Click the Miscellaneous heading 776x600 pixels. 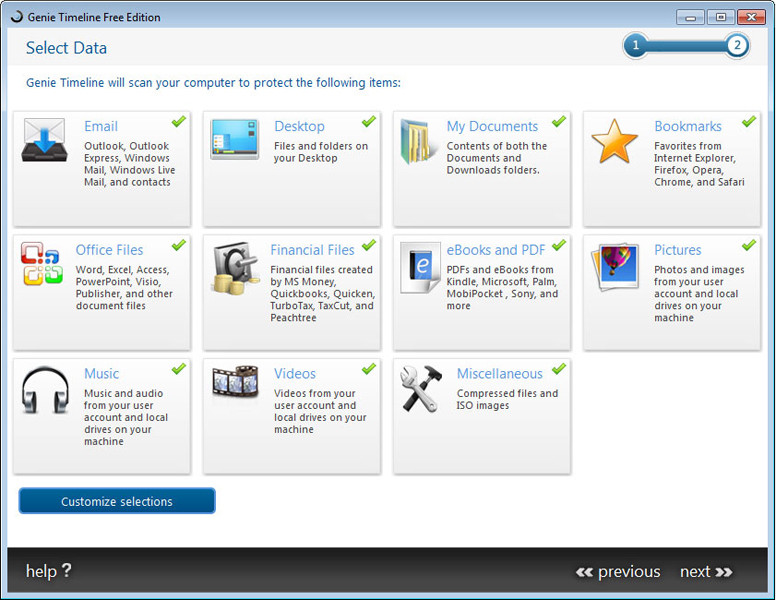(499, 374)
